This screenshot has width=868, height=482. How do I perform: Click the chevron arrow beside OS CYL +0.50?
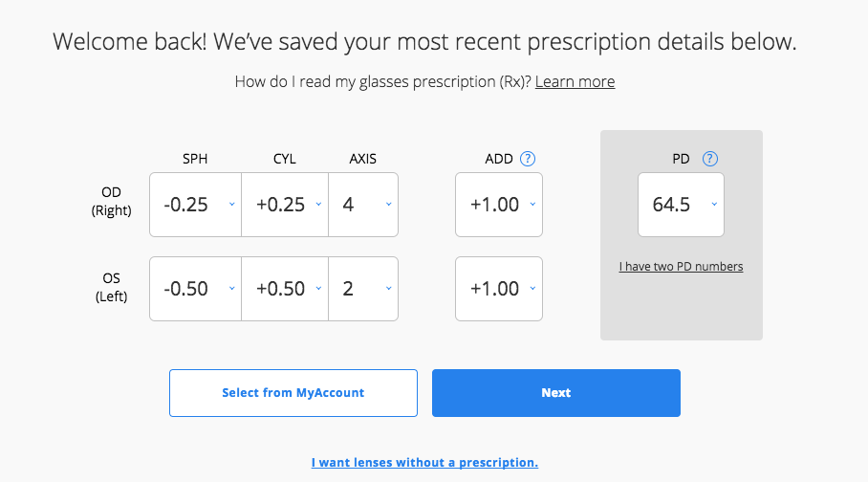click(319, 289)
